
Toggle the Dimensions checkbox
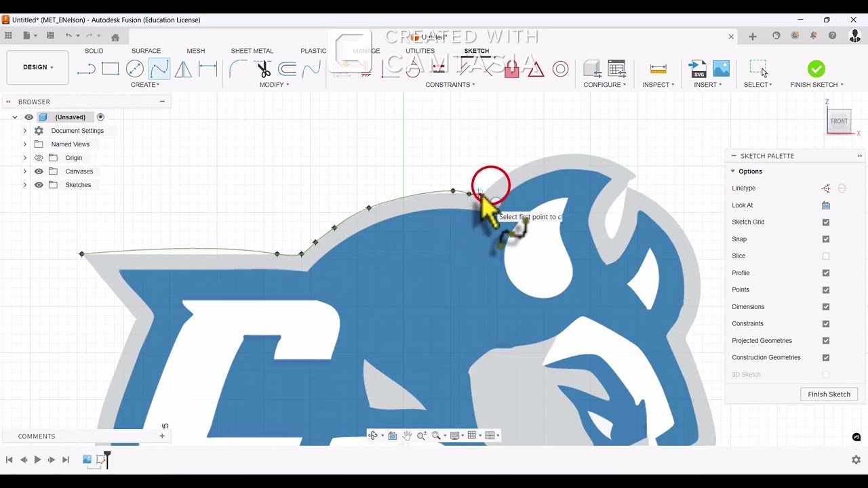tap(826, 307)
